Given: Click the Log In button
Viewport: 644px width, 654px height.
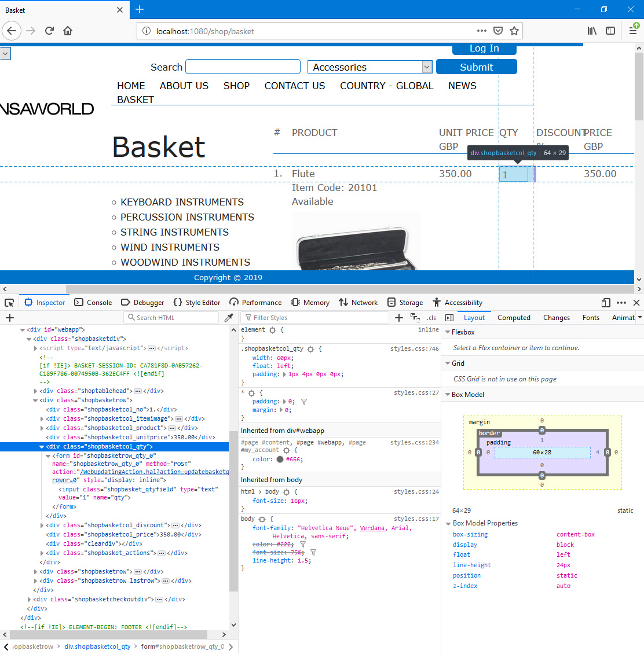Looking at the screenshot, I should (484, 49).
